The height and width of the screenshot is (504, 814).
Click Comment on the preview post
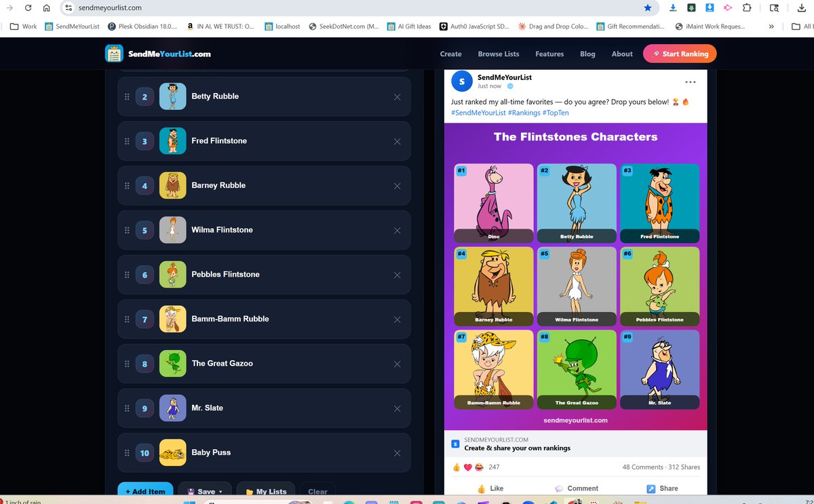(577, 488)
